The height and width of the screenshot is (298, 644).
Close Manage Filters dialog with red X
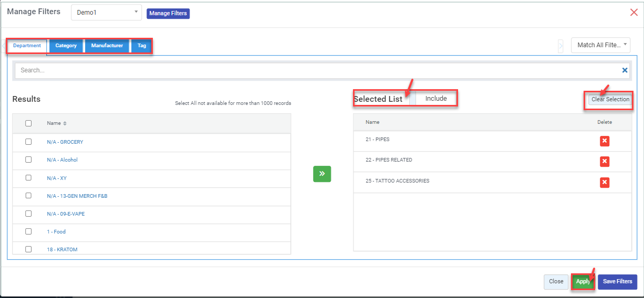point(634,12)
